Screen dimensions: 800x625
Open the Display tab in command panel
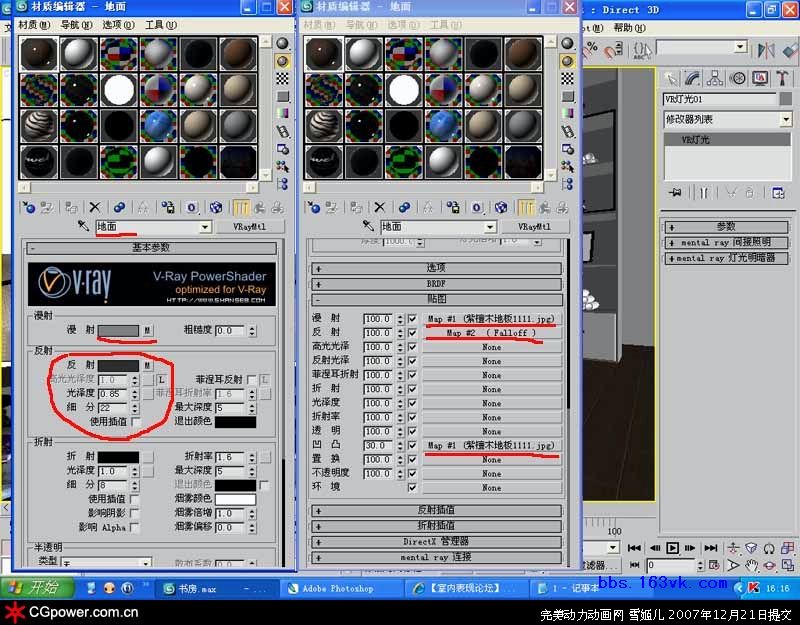(x=760, y=78)
